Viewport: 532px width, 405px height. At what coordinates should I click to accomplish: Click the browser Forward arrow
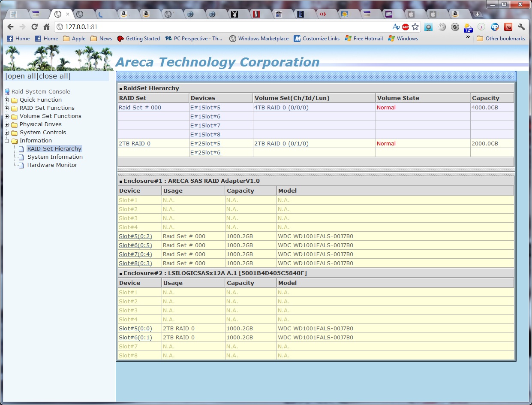23,27
